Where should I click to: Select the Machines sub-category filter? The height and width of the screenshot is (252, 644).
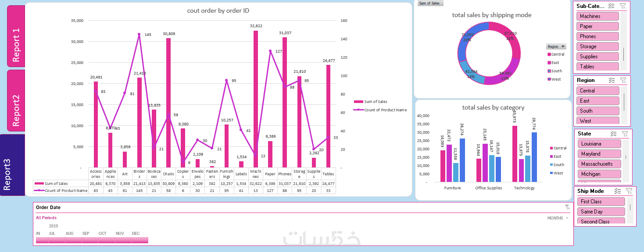click(597, 16)
